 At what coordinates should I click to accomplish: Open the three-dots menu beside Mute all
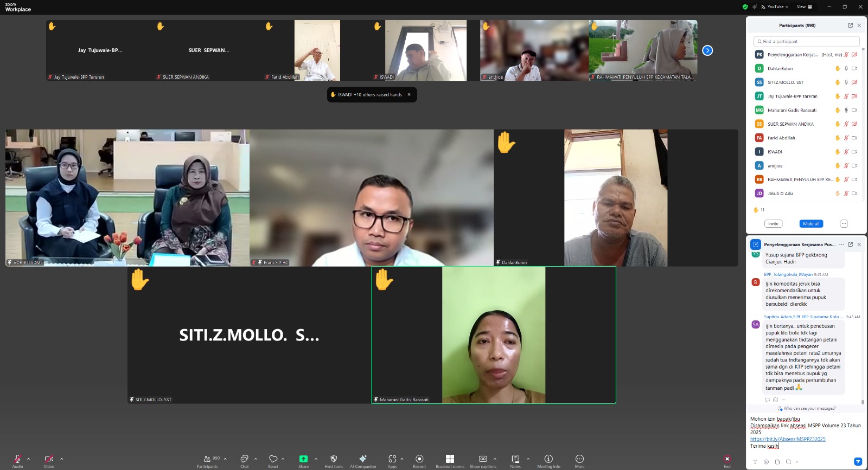click(x=844, y=224)
